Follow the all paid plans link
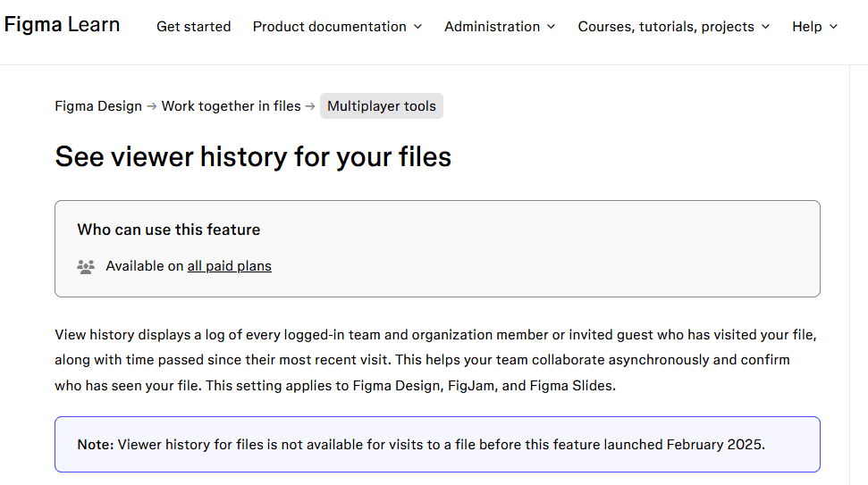 click(x=229, y=266)
